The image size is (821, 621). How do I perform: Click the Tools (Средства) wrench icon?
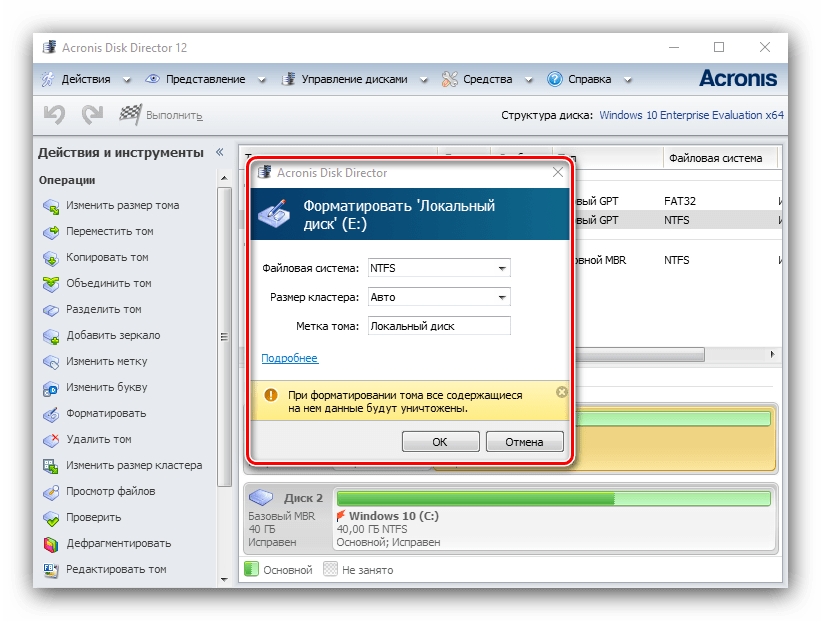(449, 79)
